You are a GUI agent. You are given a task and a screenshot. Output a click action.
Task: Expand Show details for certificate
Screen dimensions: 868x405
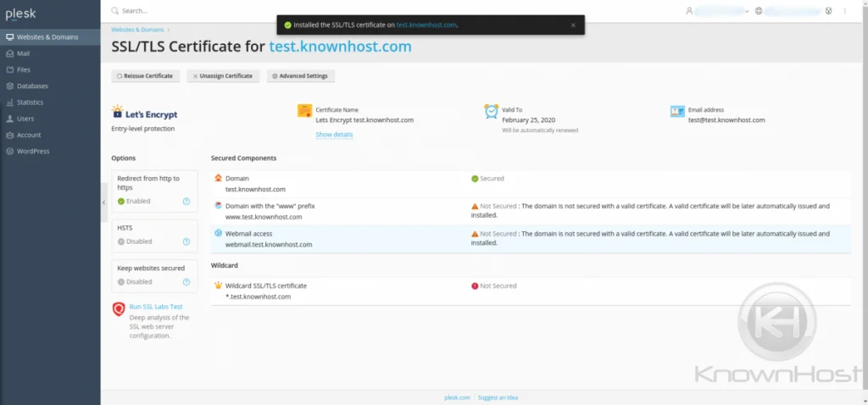(334, 135)
